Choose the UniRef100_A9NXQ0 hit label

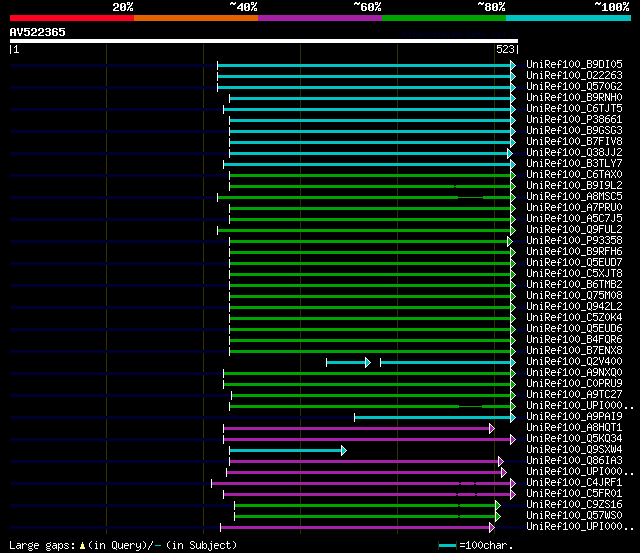pos(574,373)
